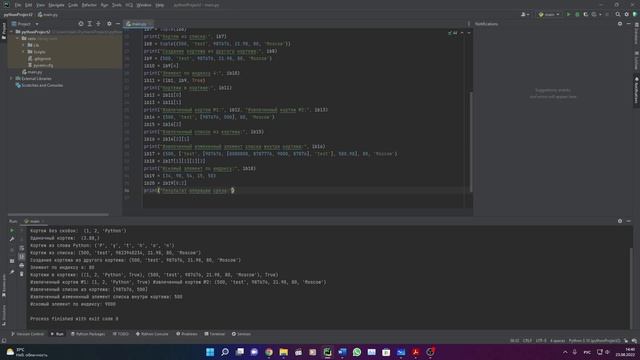Open the Python Console tool window

[x=152, y=334]
